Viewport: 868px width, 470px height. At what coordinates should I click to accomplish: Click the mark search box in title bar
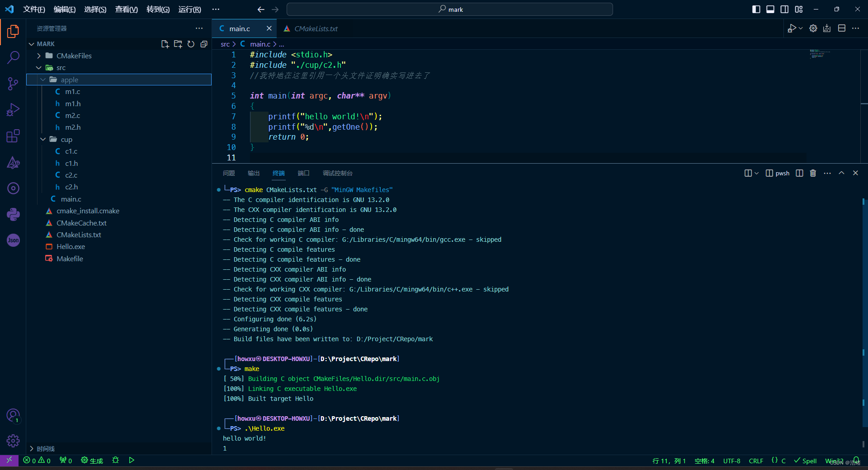(x=450, y=9)
